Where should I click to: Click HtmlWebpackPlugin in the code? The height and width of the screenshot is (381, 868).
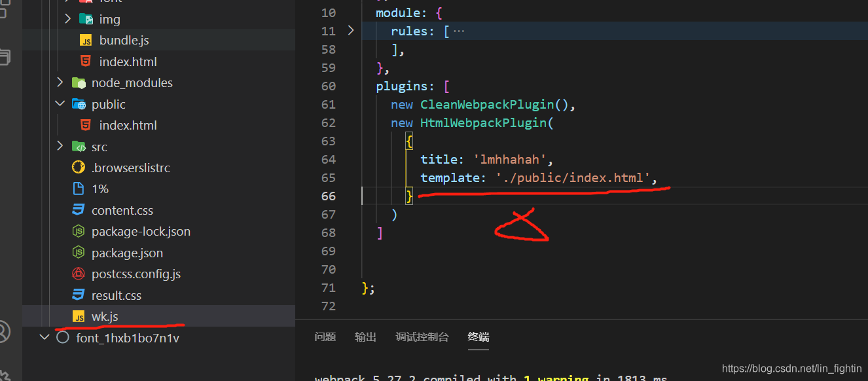(484, 122)
